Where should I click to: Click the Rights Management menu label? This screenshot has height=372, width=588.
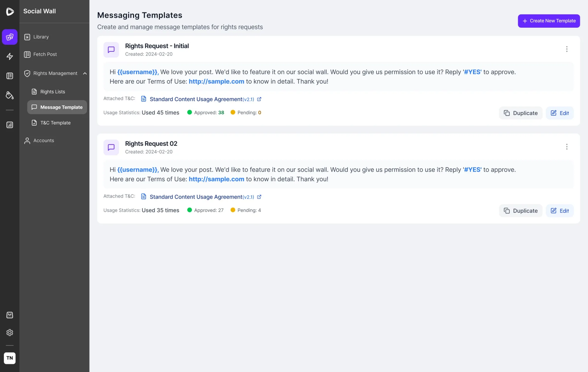(x=55, y=74)
